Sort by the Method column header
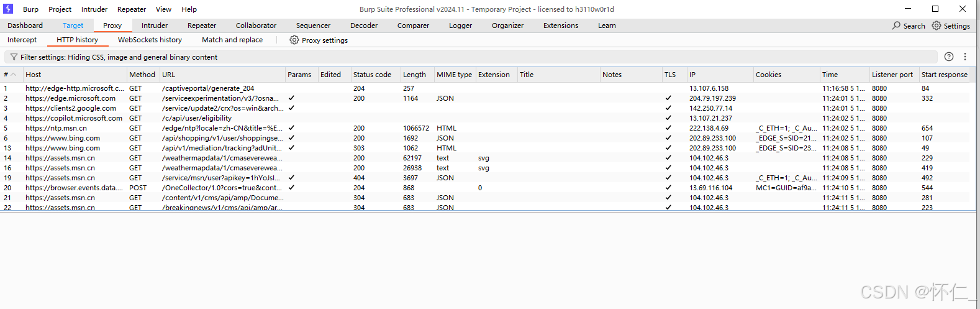The image size is (980, 309). coord(142,75)
